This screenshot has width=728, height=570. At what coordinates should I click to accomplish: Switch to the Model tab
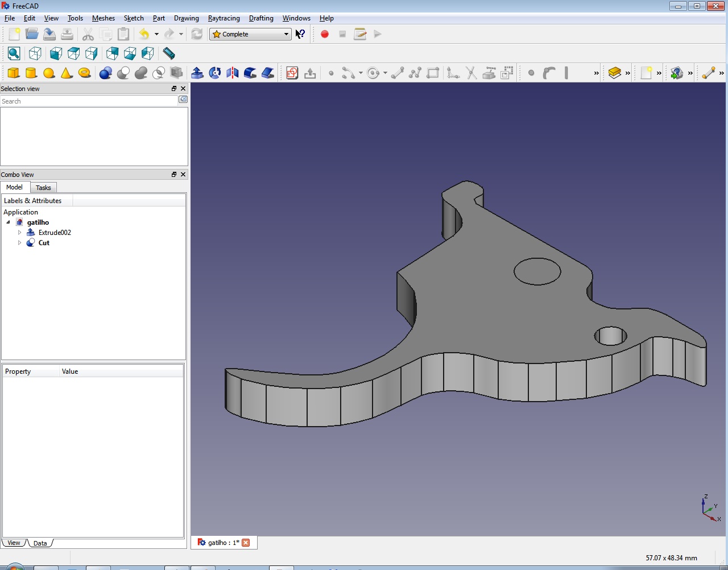point(14,187)
